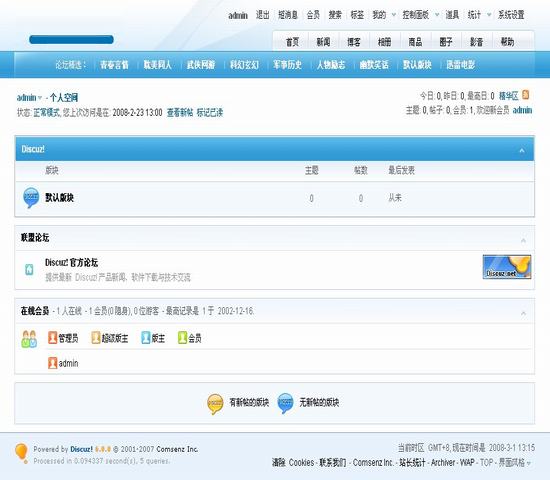Open the 查看新帖 link
550x480 pixels.
(180, 113)
